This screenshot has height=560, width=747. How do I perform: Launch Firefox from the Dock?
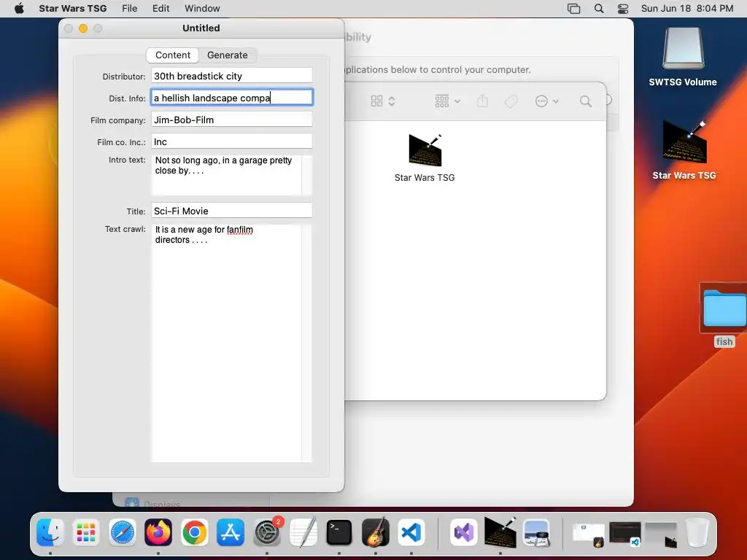pyautogui.click(x=158, y=532)
